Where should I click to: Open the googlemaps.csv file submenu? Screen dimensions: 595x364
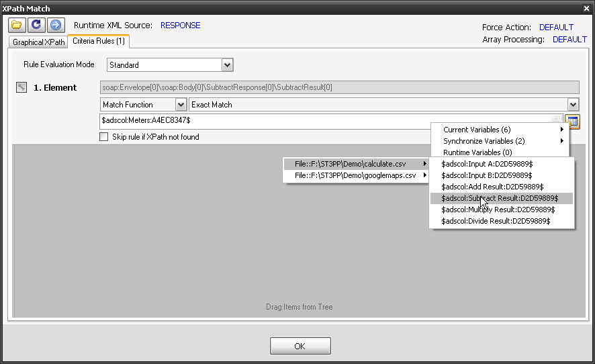pyautogui.click(x=356, y=175)
